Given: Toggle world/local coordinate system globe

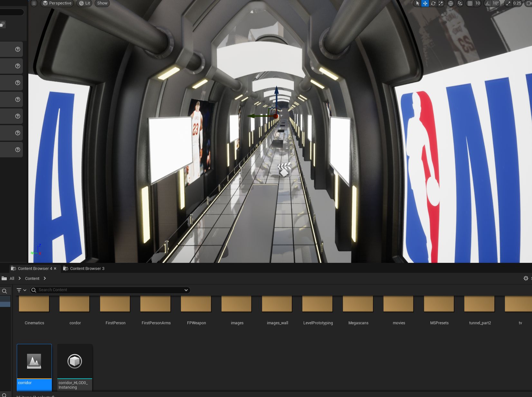Looking at the screenshot, I should pos(451,3).
